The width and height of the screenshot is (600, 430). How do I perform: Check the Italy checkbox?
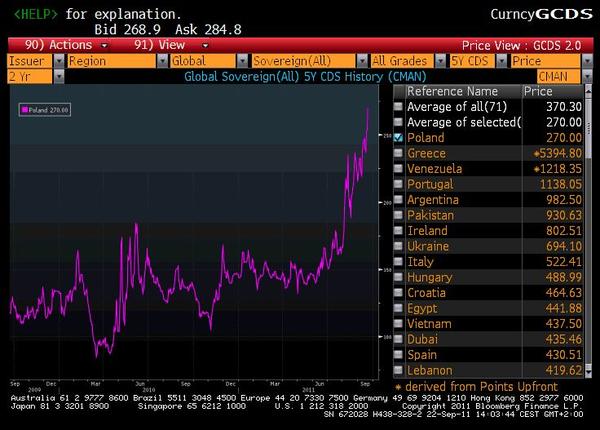(x=398, y=261)
